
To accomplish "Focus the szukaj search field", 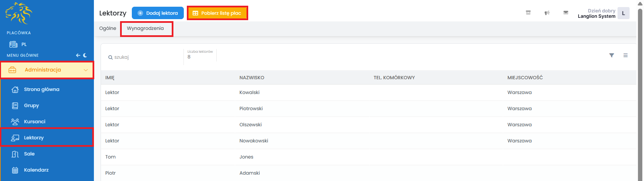I will (x=144, y=57).
